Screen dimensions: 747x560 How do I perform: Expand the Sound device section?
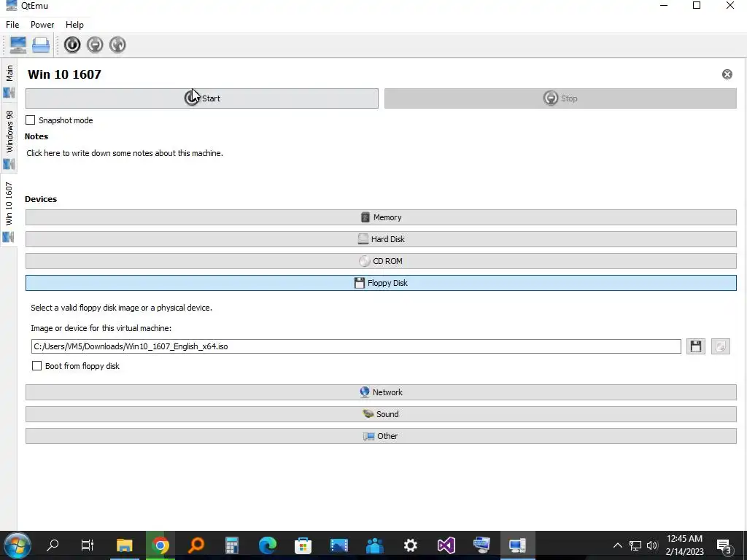[381, 414]
